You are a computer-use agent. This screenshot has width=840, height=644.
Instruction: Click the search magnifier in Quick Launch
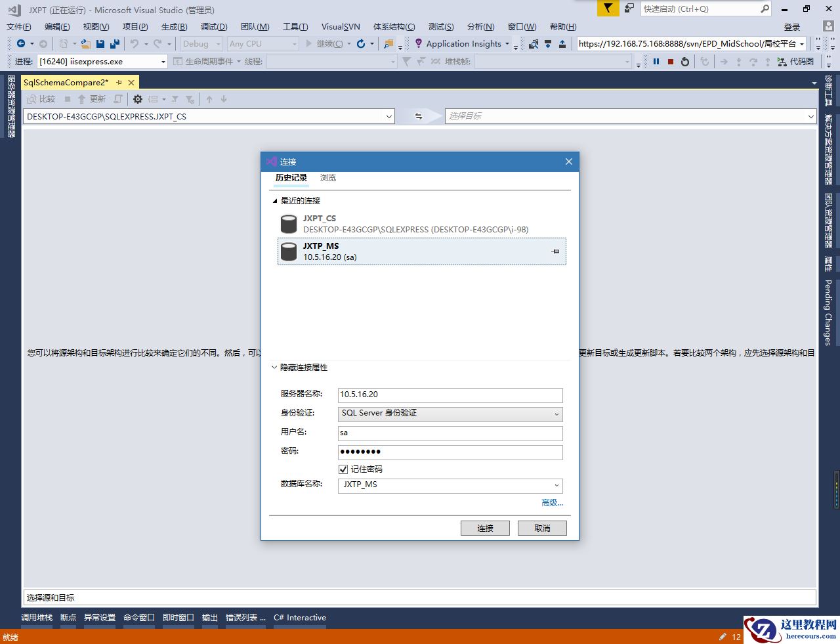765,9
